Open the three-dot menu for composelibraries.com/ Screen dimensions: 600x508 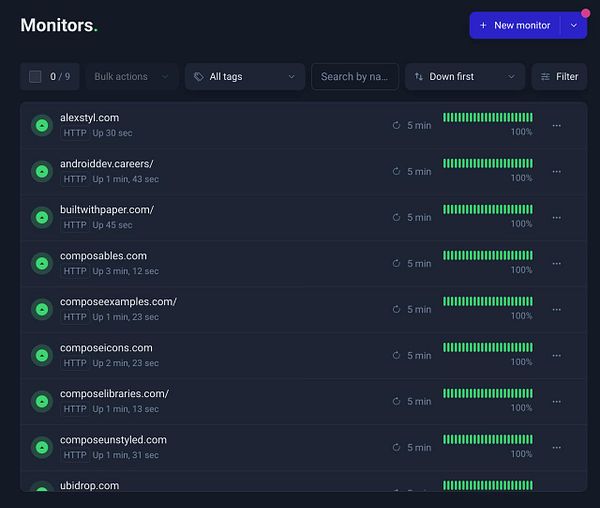coord(556,401)
